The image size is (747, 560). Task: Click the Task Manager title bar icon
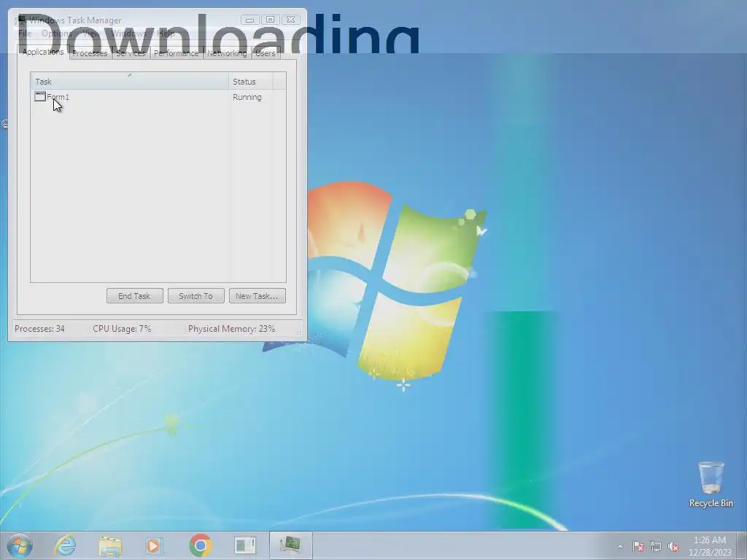(x=21, y=20)
